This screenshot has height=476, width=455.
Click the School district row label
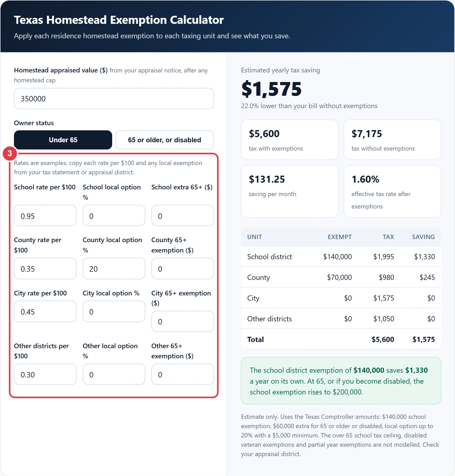point(269,257)
